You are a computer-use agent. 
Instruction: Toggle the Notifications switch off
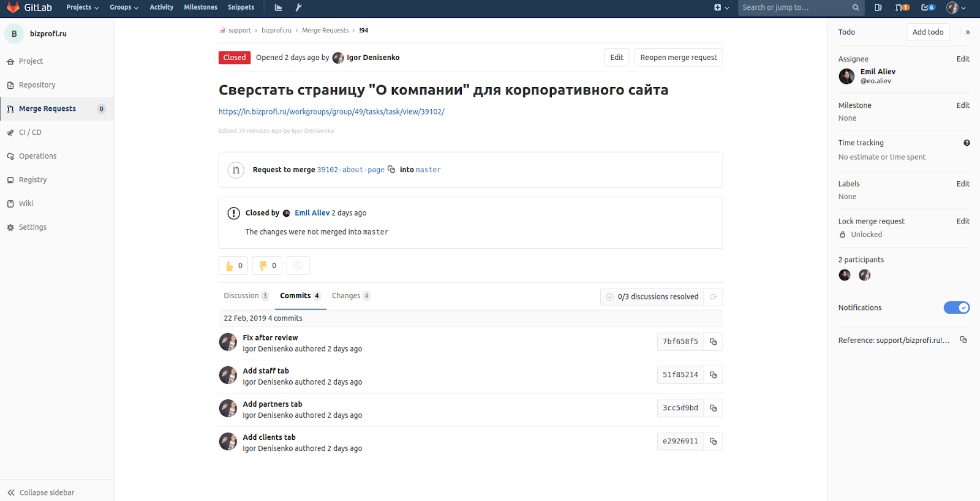pyautogui.click(x=956, y=307)
